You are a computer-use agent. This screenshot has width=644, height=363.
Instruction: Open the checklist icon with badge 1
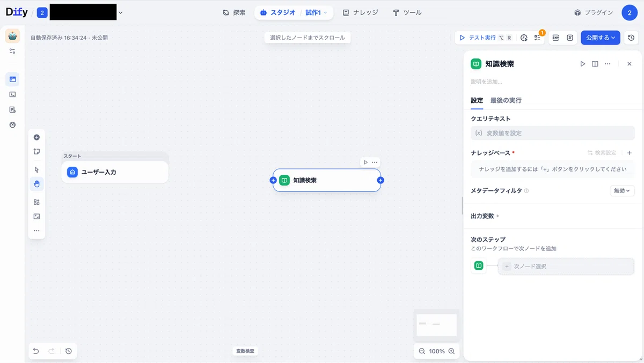[537, 38]
